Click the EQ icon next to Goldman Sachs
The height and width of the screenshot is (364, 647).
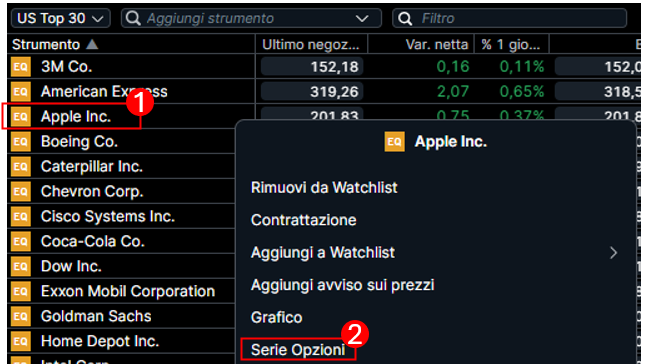(21, 316)
